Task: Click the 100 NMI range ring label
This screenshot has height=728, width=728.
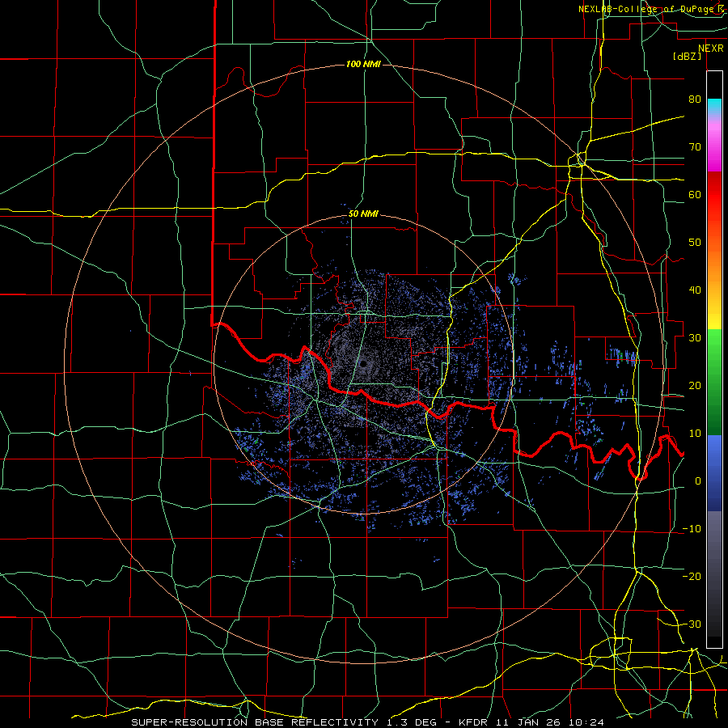Action: point(363,64)
